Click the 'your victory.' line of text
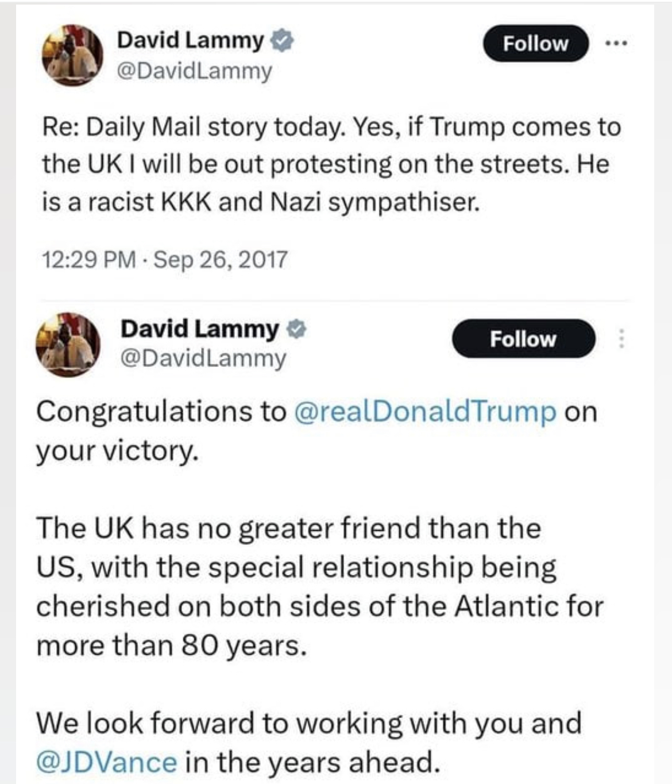This screenshot has width=672, height=784. coord(117,451)
